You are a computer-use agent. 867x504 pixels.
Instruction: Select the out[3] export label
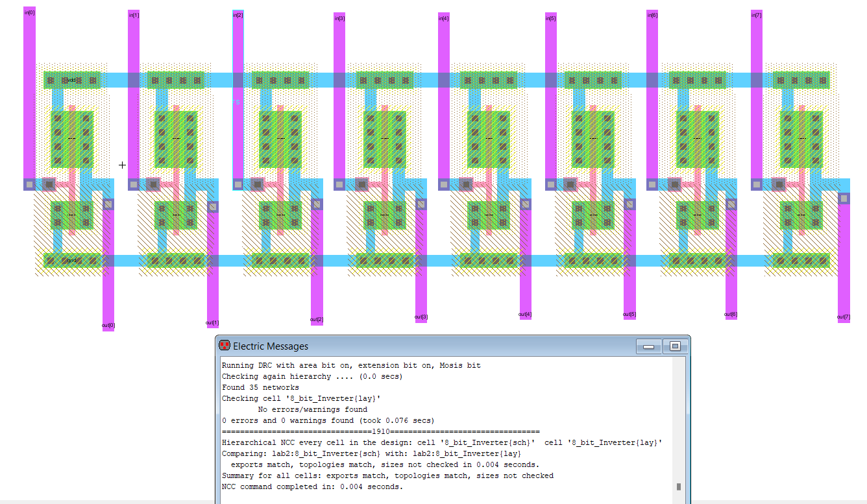point(421,317)
